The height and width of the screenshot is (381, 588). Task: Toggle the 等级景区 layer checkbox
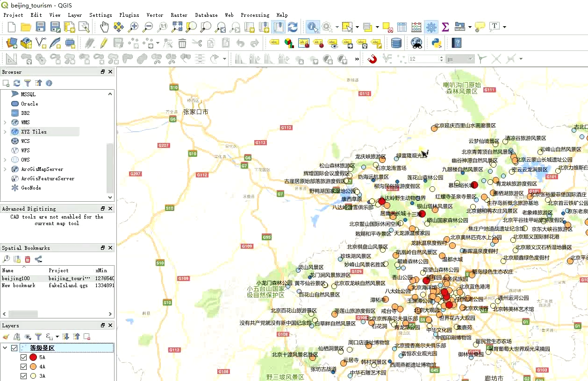tap(14, 348)
